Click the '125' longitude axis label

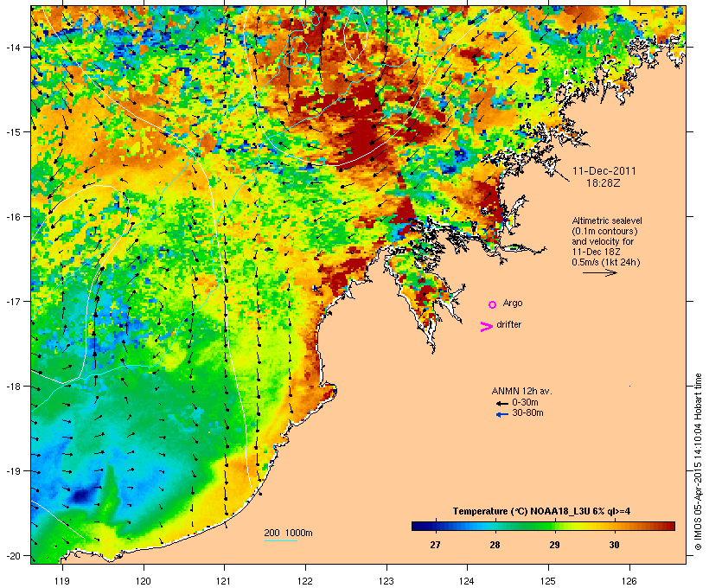[548, 581]
